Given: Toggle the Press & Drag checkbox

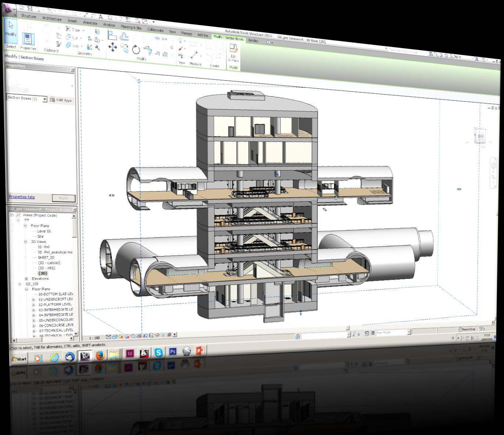Looking at the screenshot, I should tap(461, 330).
